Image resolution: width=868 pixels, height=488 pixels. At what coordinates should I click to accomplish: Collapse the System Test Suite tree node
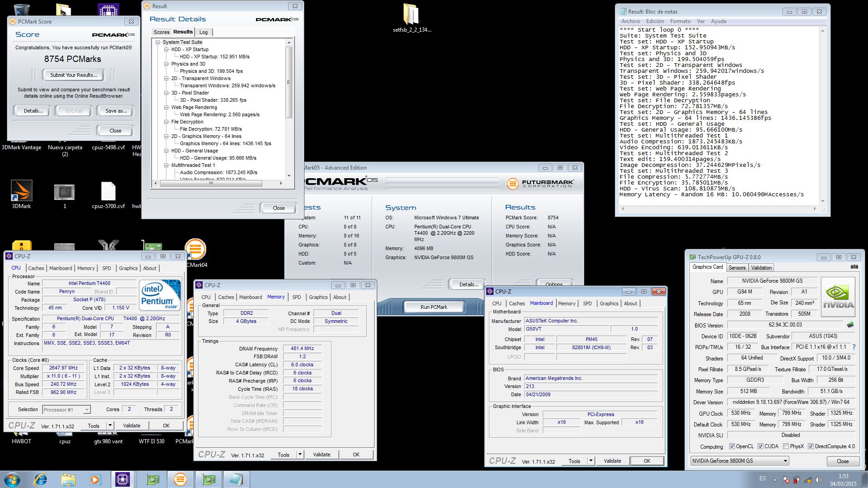pyautogui.click(x=158, y=42)
